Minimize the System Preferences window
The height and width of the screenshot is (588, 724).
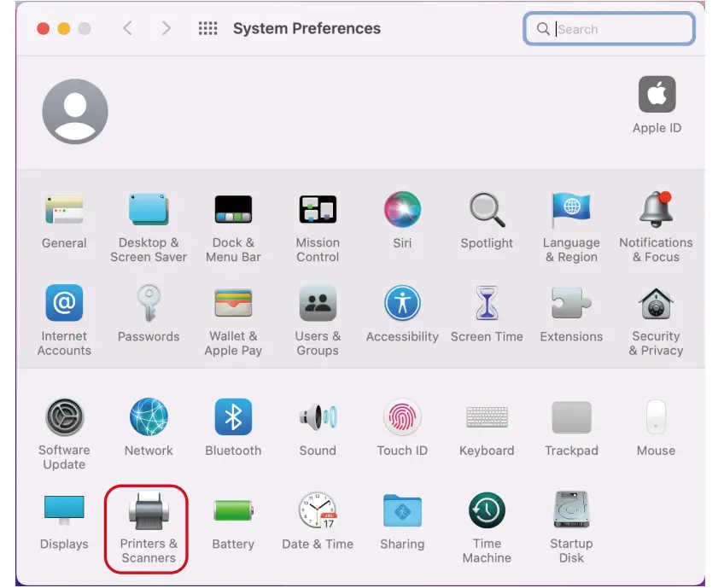64,29
